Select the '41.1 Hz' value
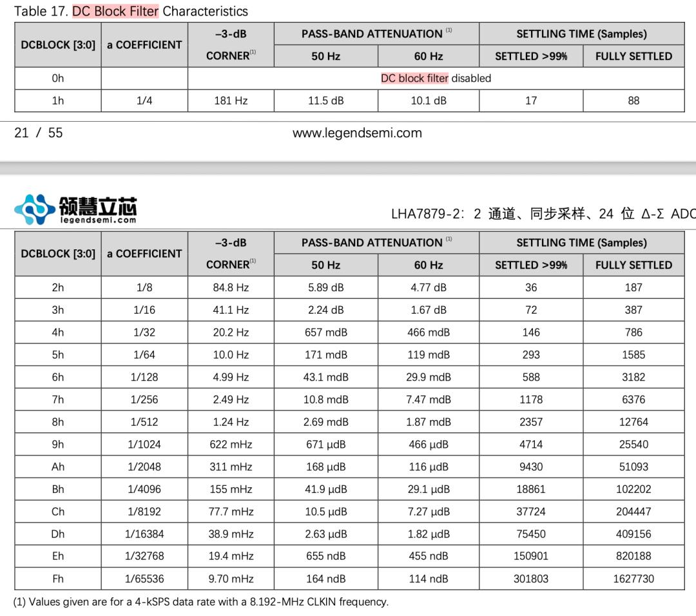The width and height of the screenshot is (696, 616). [x=231, y=310]
